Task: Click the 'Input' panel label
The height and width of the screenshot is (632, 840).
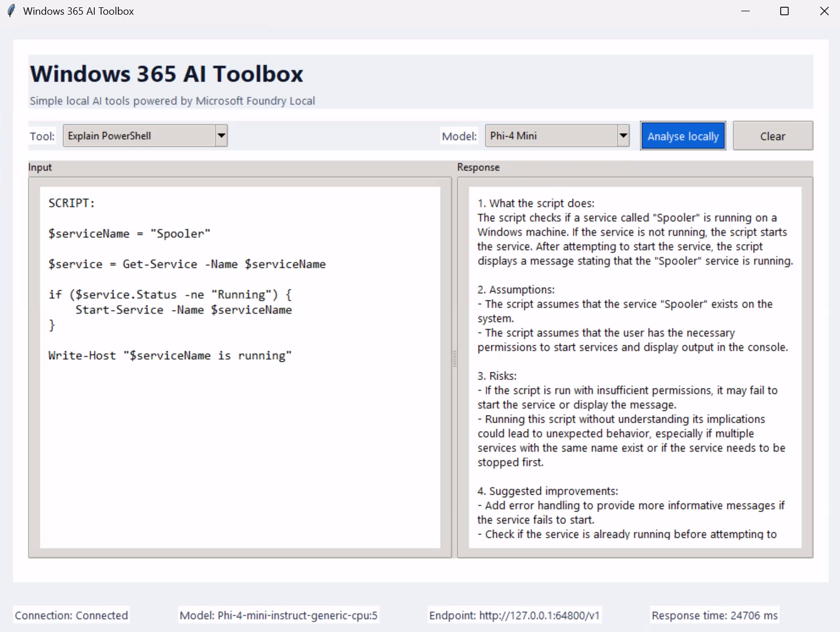Action: click(x=40, y=167)
